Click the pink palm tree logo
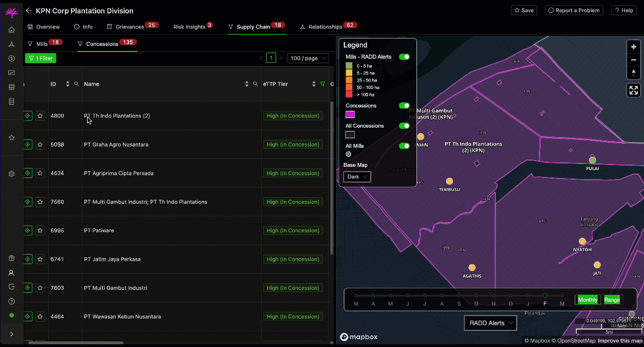 pyautogui.click(x=12, y=12)
